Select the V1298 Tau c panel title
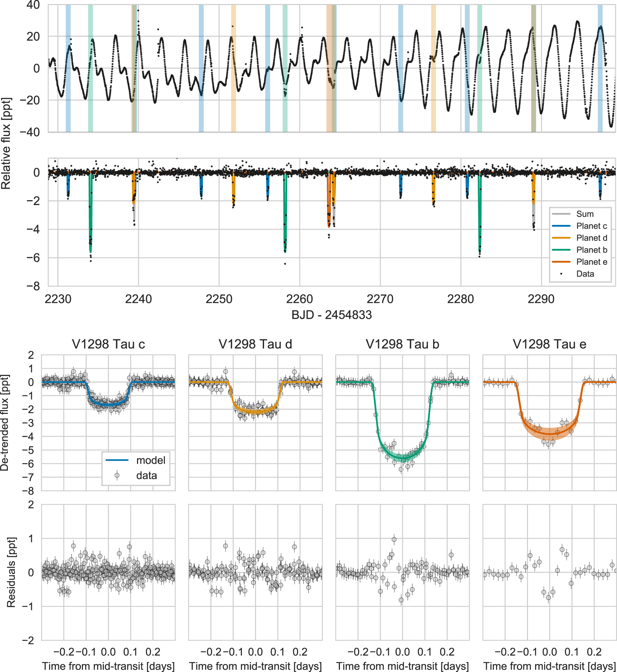The width and height of the screenshot is (617, 672). pos(108,344)
